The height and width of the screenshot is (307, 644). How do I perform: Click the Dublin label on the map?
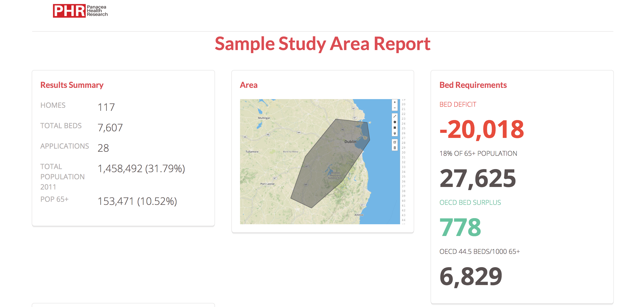[x=350, y=141]
